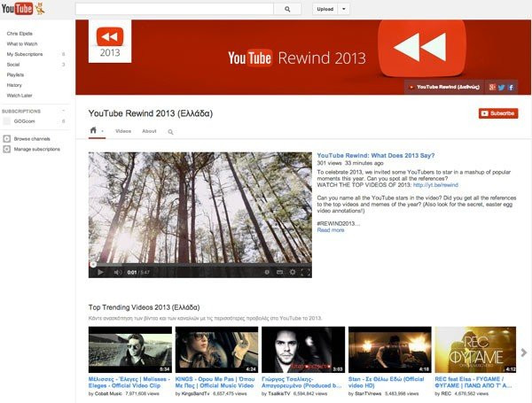Screen dimensions: 532x403
Task: Click the video progress bar
Action: [x=200, y=264]
